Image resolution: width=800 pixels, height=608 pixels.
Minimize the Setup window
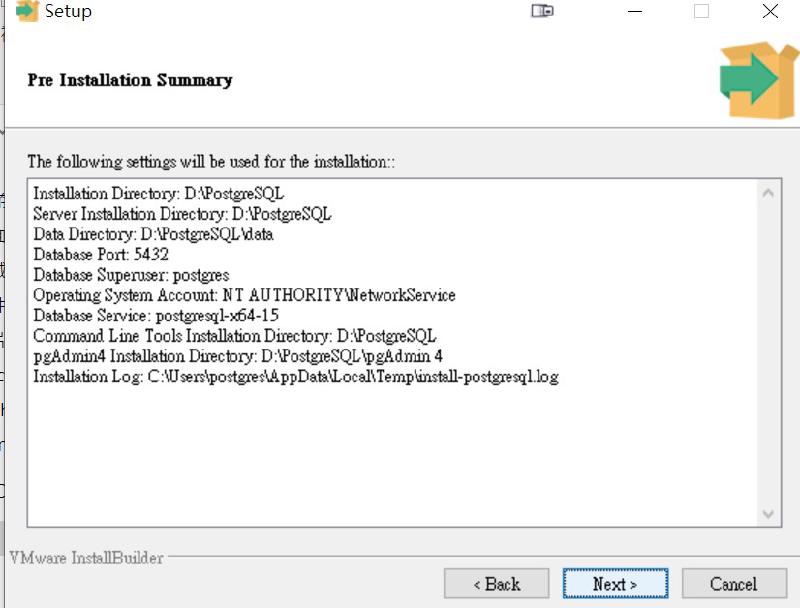pyautogui.click(x=635, y=12)
